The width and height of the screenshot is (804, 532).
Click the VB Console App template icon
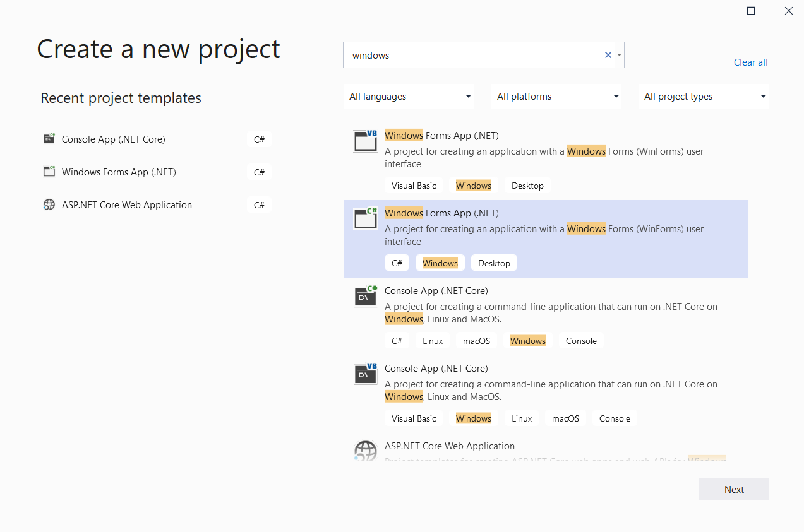click(x=365, y=374)
